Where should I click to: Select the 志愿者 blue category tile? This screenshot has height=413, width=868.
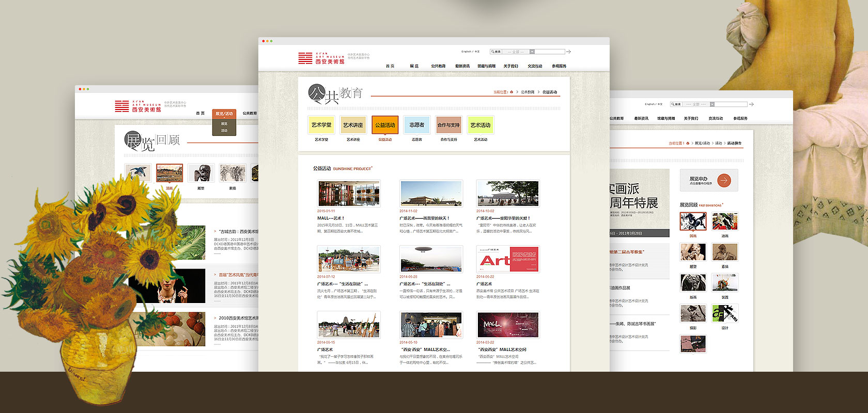416,125
